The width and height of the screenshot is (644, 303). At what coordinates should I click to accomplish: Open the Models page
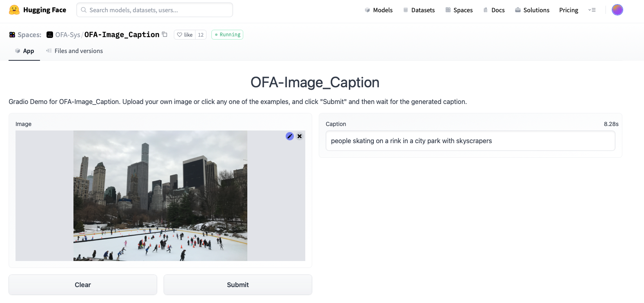[x=379, y=10]
